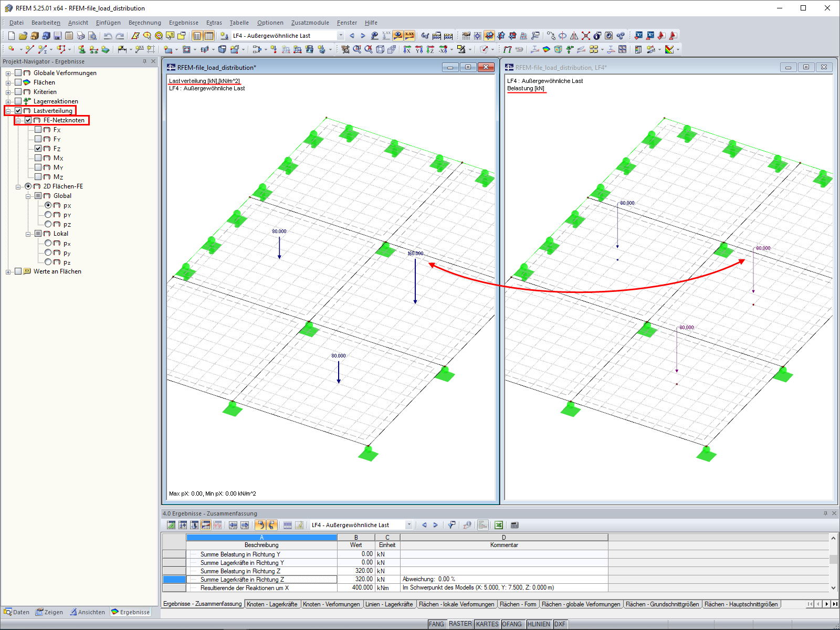Switch to the Knoten - Lagerkräfte tab
The height and width of the screenshot is (630, 840).
[272, 604]
